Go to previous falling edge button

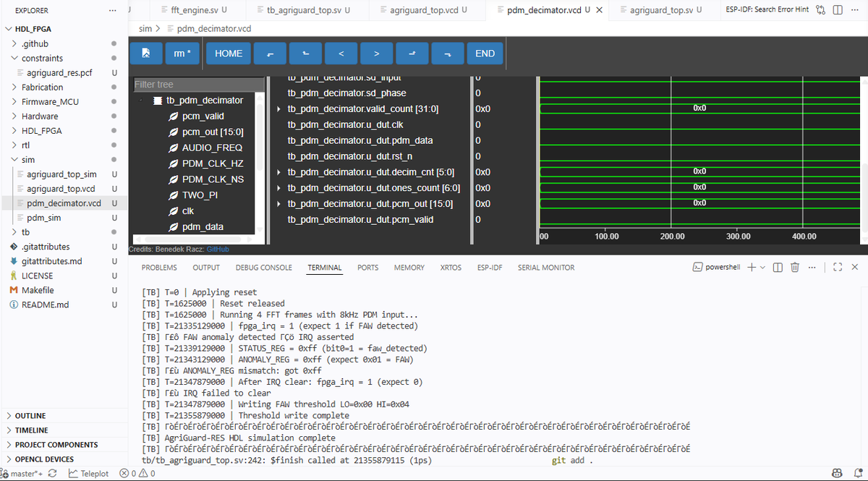270,54
